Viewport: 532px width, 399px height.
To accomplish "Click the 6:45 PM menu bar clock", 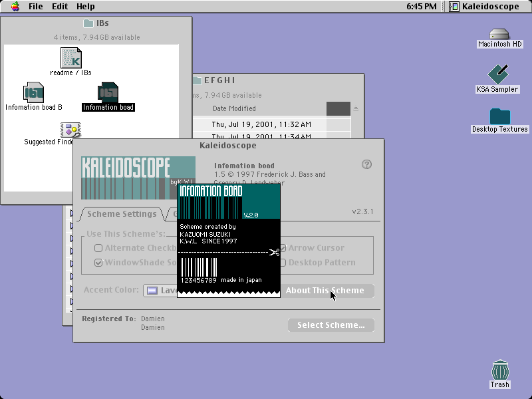I will click(422, 6).
